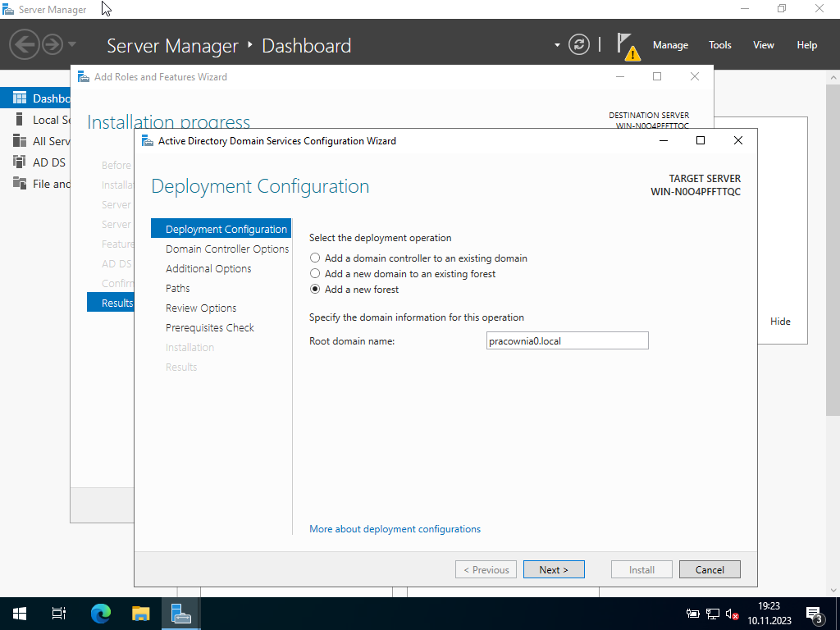Select the Local Server icon in the sidebar
840x630 pixels.
(x=20, y=120)
